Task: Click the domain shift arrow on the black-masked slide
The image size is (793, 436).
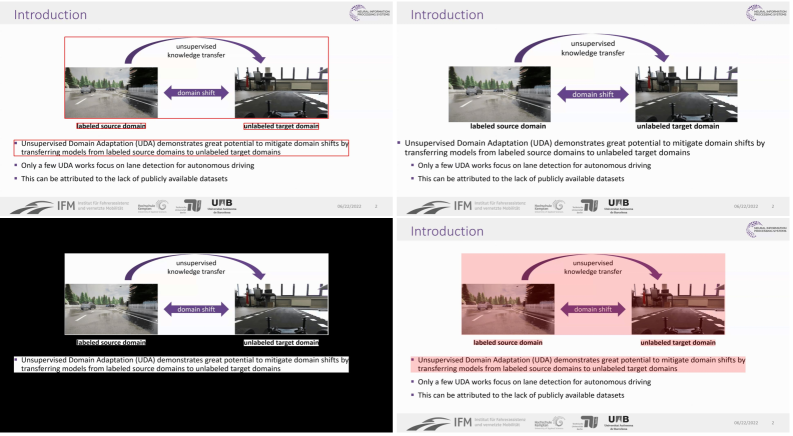Action: coord(196,309)
